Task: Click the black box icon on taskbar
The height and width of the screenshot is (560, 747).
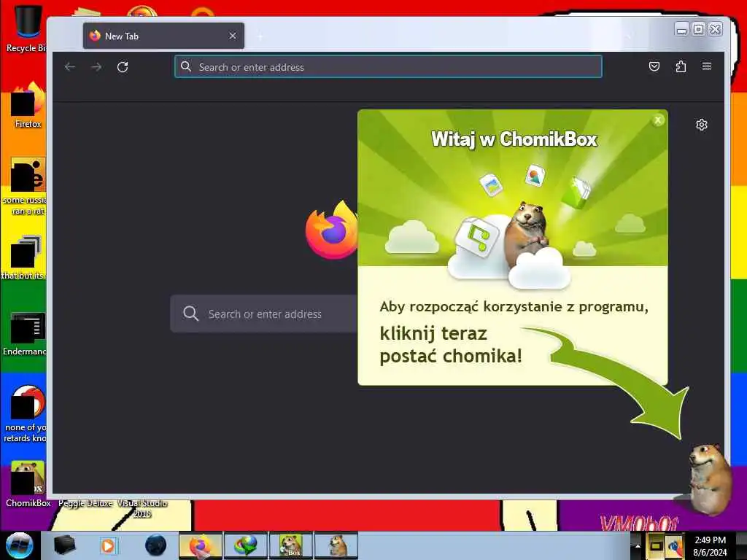Action: (x=64, y=545)
